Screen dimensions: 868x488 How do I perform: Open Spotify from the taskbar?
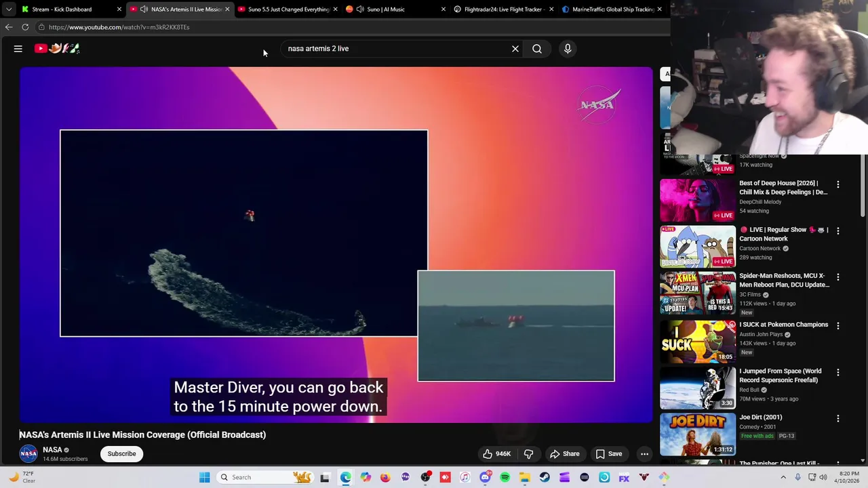505,478
